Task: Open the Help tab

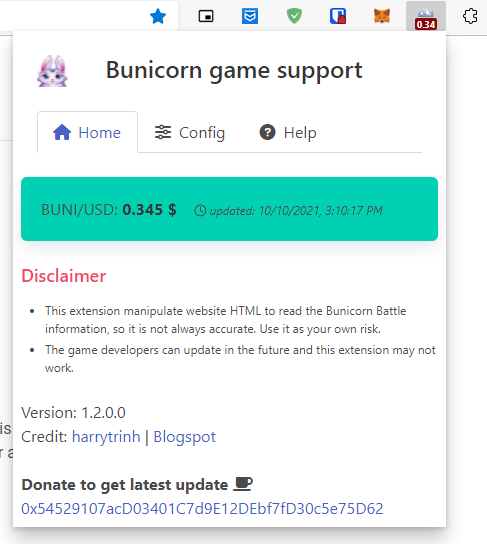Action: click(x=288, y=133)
